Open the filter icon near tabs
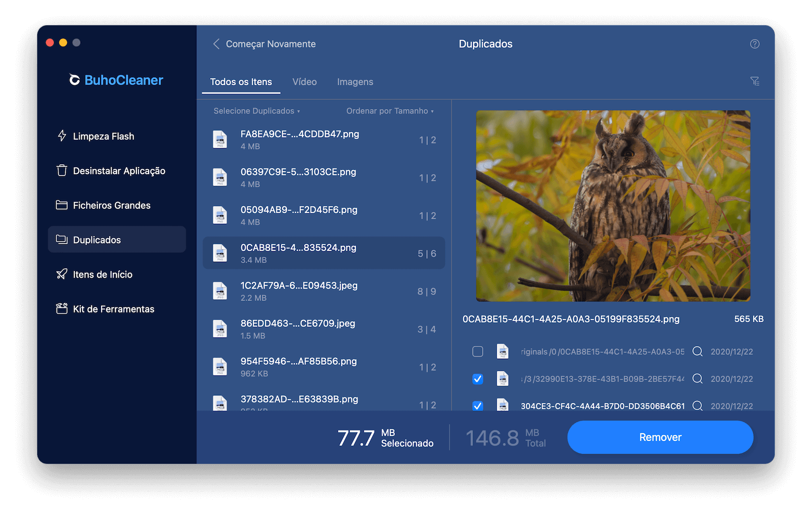812x513 pixels. click(755, 81)
